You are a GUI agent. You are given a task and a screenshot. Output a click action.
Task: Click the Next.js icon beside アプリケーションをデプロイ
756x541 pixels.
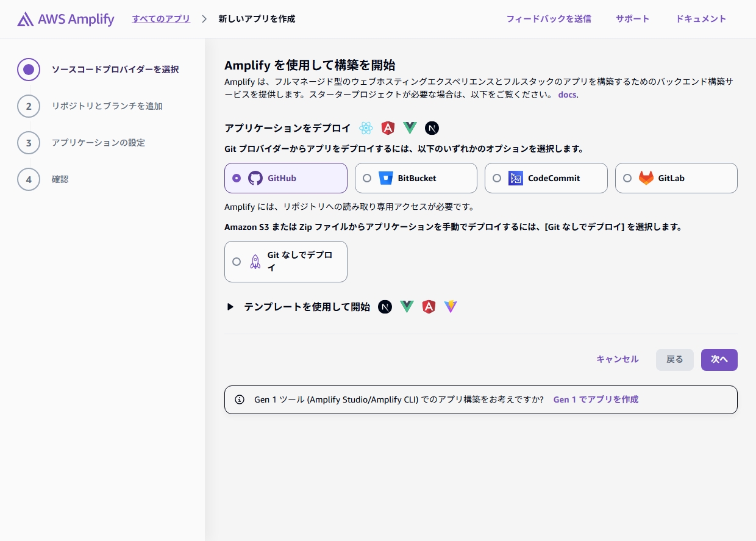pyautogui.click(x=432, y=128)
